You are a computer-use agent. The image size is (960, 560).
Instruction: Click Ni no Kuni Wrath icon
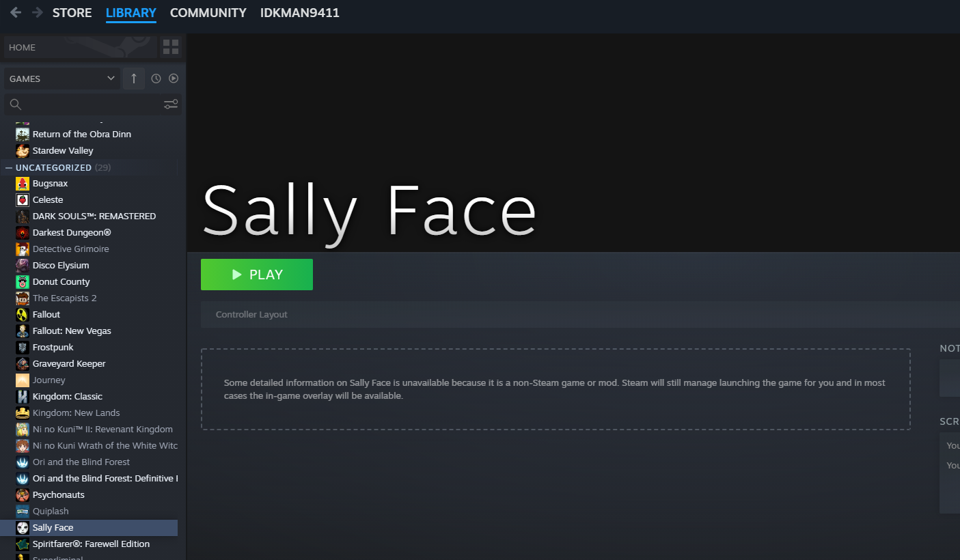[23, 446]
